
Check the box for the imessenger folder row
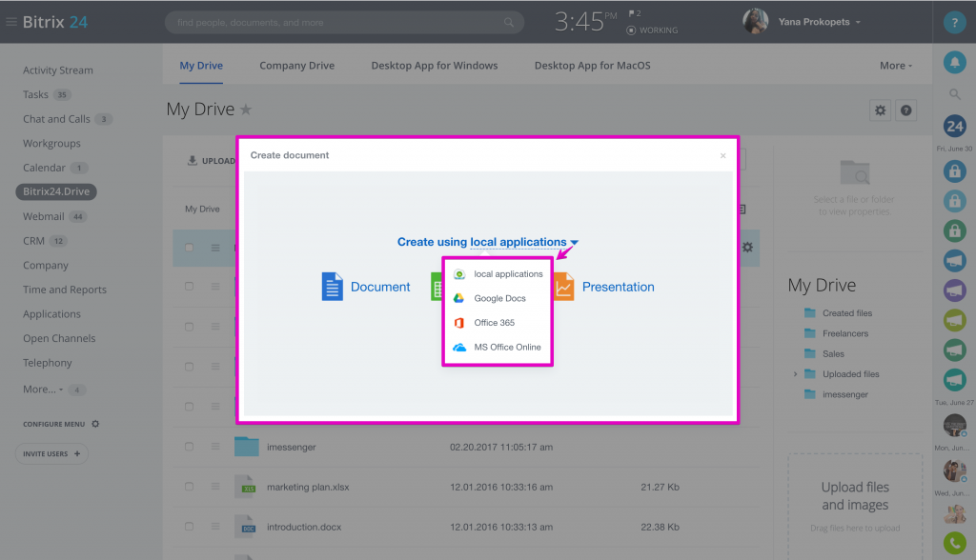point(190,446)
